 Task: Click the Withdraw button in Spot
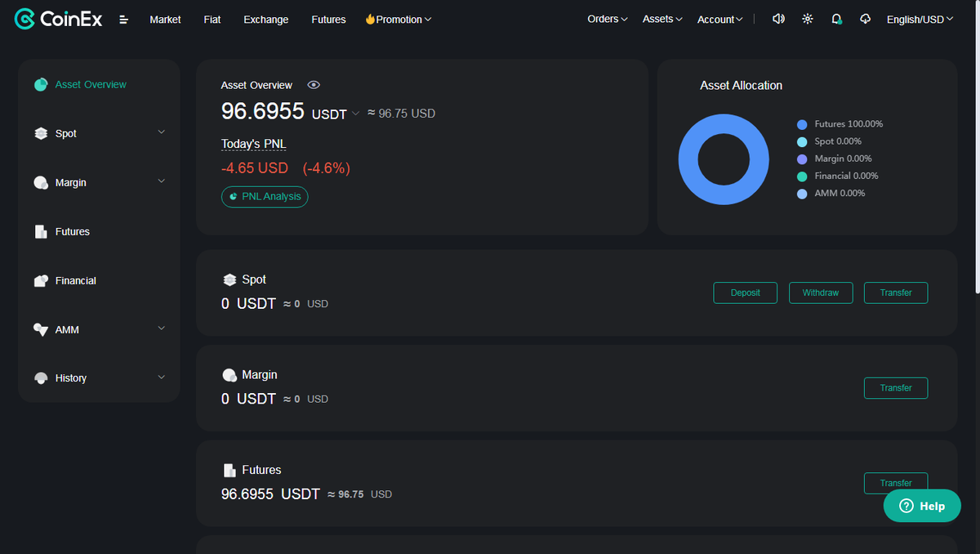coord(821,293)
